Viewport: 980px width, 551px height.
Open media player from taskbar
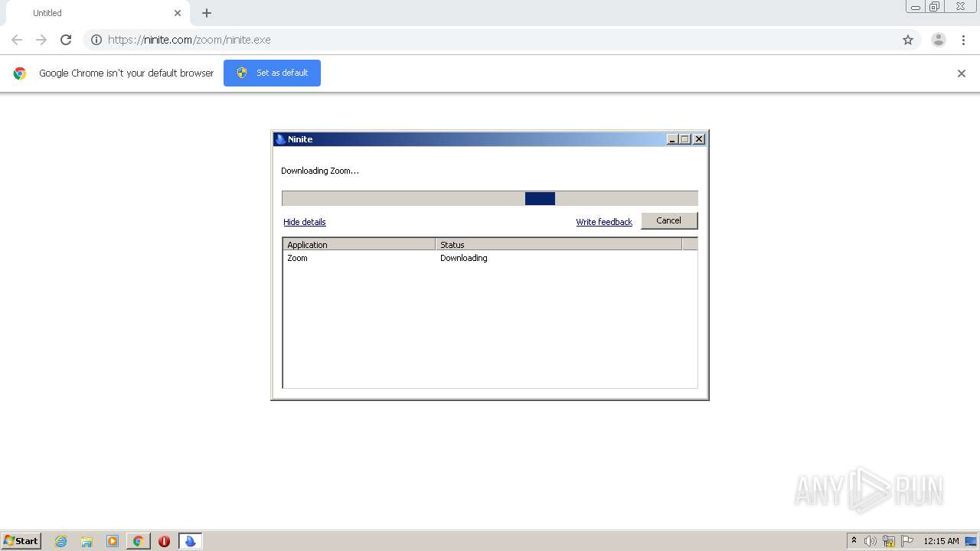pyautogui.click(x=113, y=541)
